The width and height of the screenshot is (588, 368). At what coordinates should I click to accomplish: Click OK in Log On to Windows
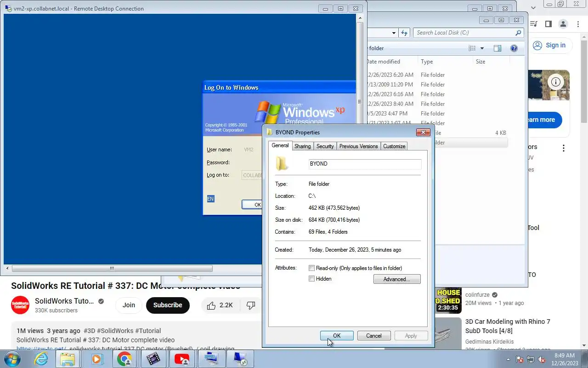(252, 205)
